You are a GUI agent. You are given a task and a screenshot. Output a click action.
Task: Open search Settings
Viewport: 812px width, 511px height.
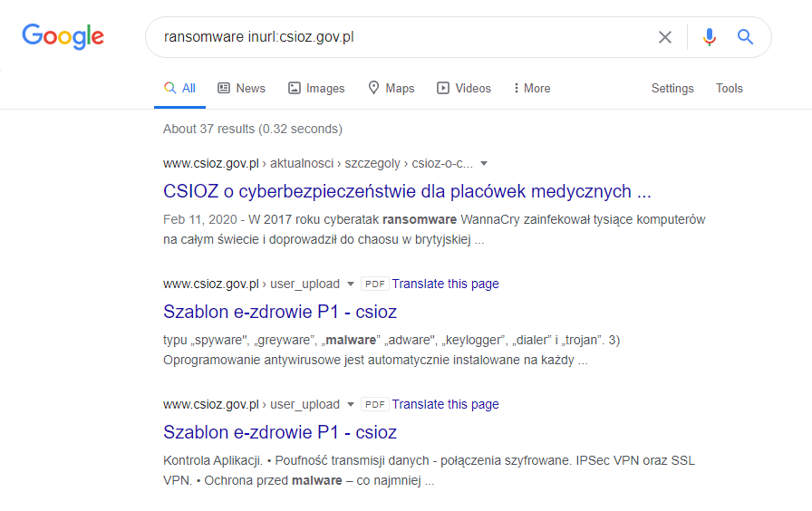[672, 89]
